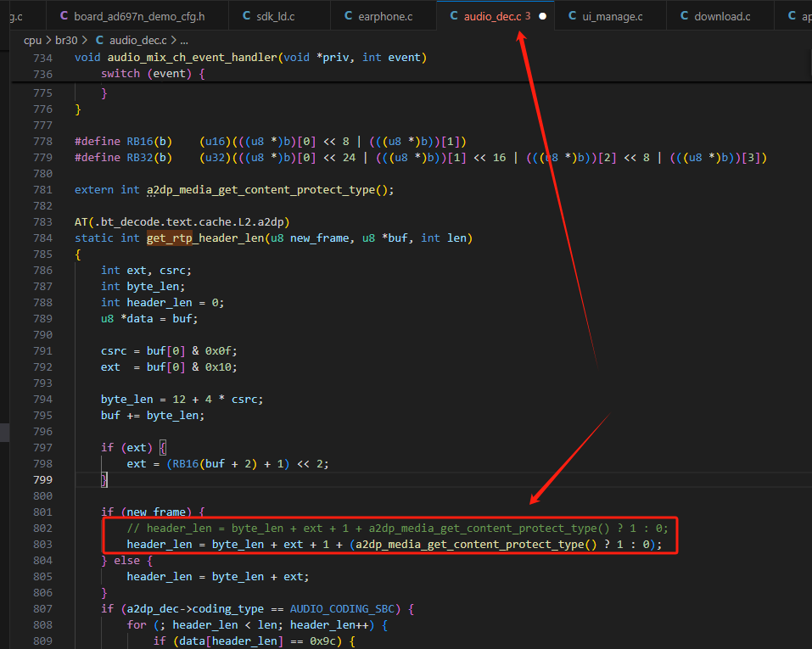Image resolution: width=812 pixels, height=649 pixels.
Task: Click line number 784 in the gutter
Action: click(42, 238)
